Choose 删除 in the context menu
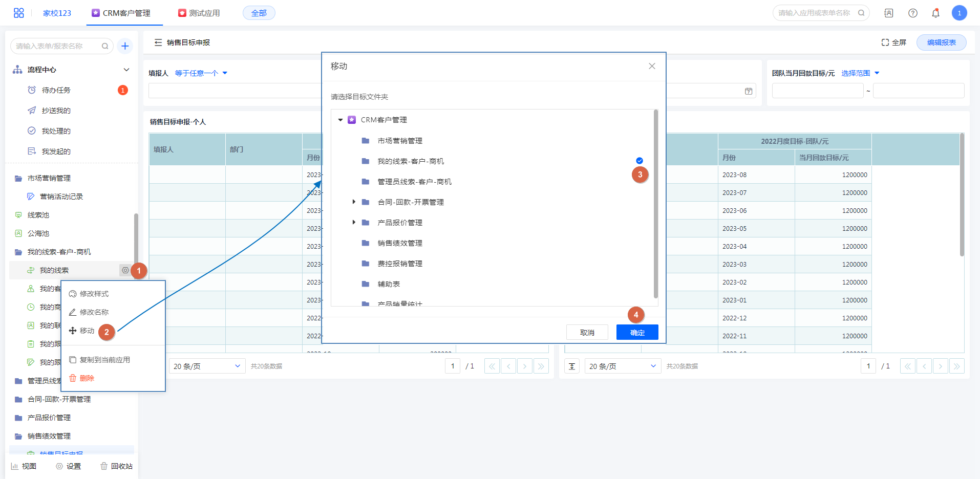The image size is (980, 479). coord(87,378)
